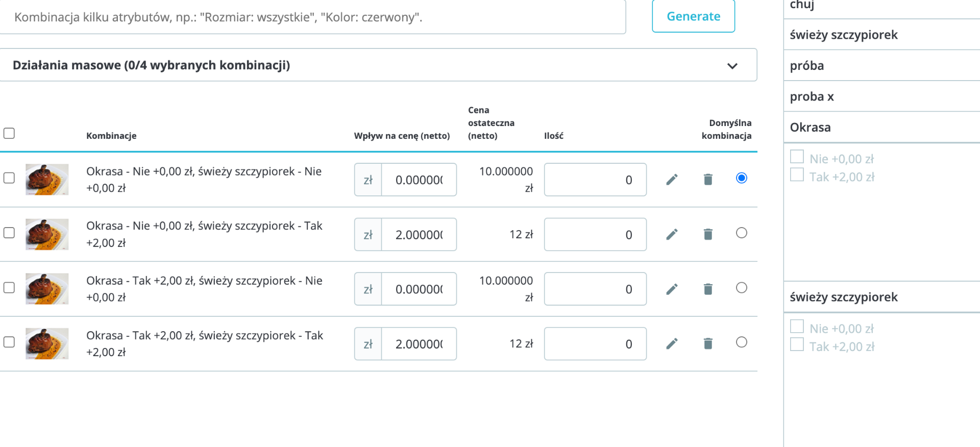Delete the fourth combination row

(708, 344)
